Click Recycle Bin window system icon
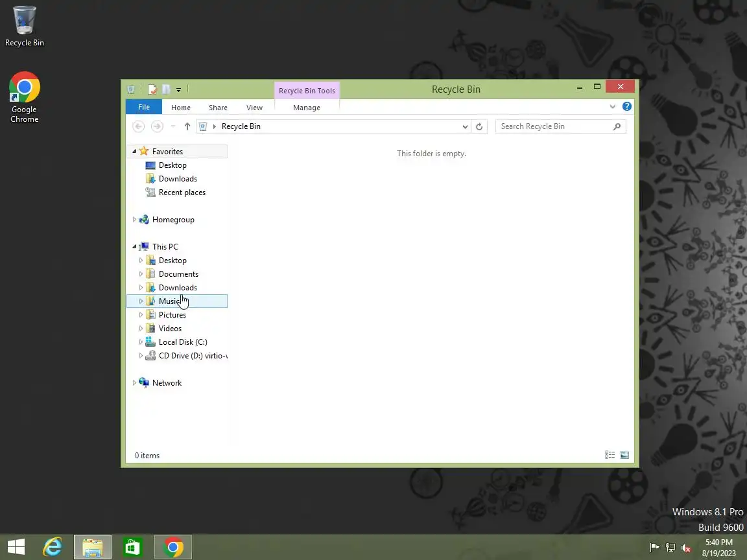This screenshot has height=560, width=747. pos(131,89)
